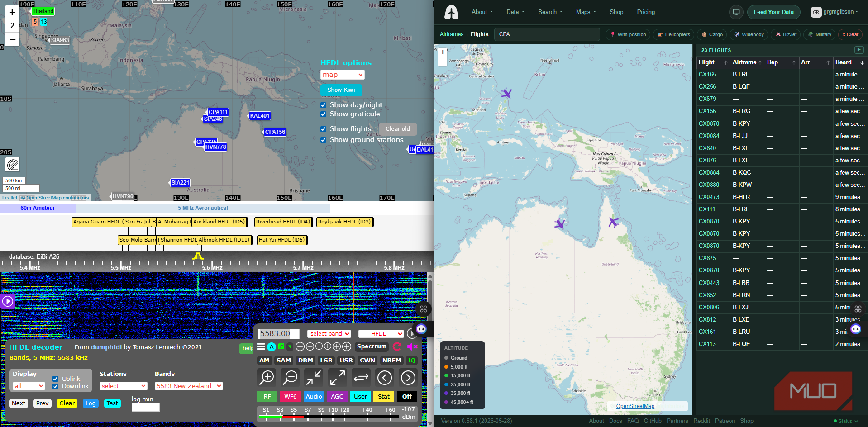Click the waterfall scrollbar down arrow

pyautogui.click(x=430, y=423)
